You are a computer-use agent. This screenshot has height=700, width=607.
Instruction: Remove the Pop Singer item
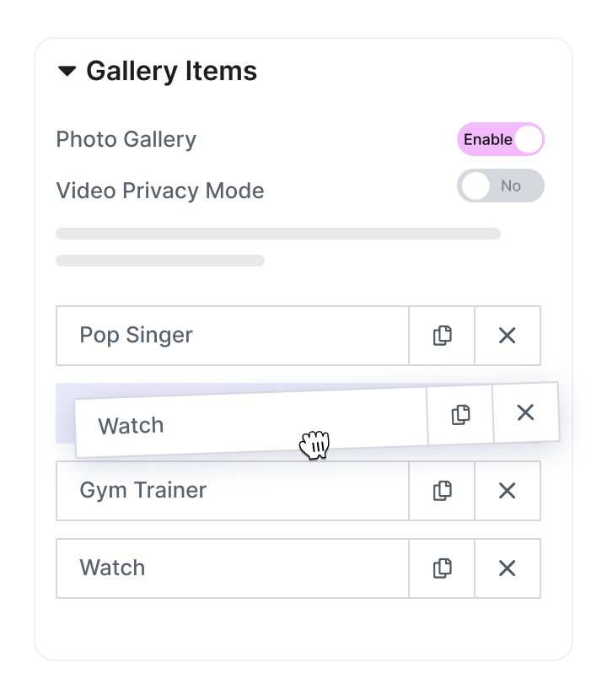coord(507,336)
